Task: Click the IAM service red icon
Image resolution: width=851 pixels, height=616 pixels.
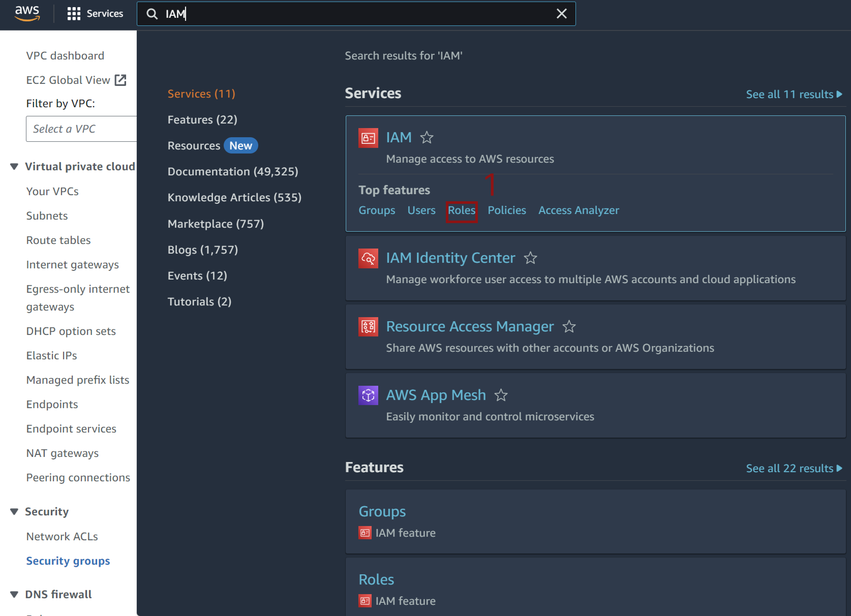Action: click(368, 138)
